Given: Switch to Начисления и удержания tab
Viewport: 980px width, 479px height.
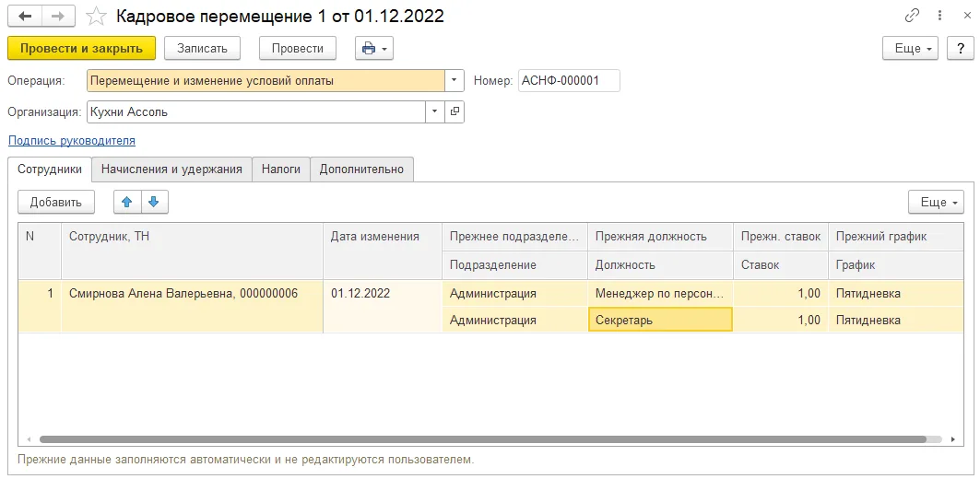Looking at the screenshot, I should click(171, 169).
